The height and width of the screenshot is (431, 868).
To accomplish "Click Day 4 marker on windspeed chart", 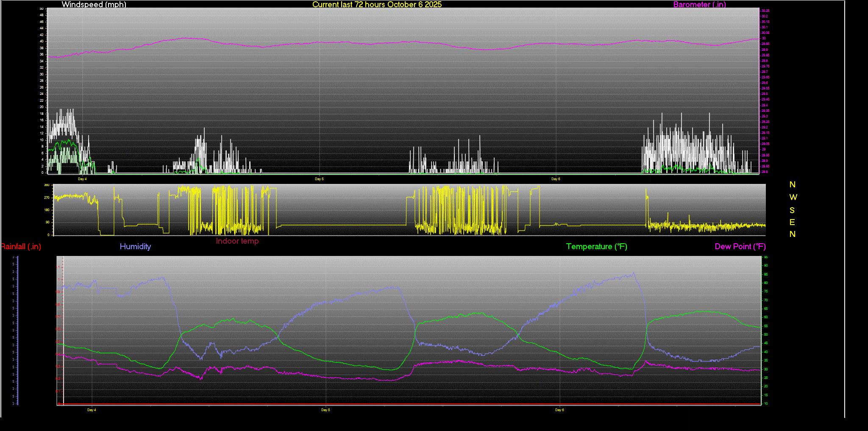I will [x=82, y=179].
